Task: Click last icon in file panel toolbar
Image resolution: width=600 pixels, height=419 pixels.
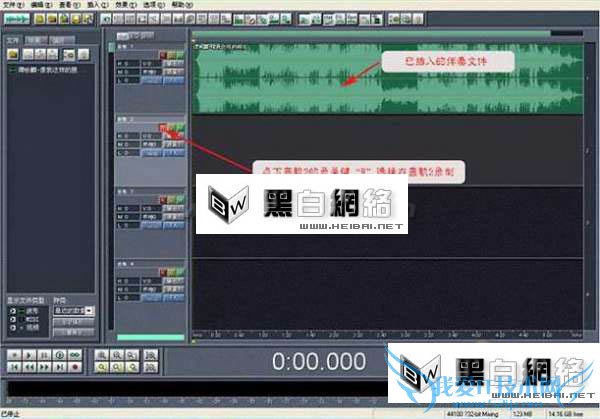Action: tap(83, 54)
